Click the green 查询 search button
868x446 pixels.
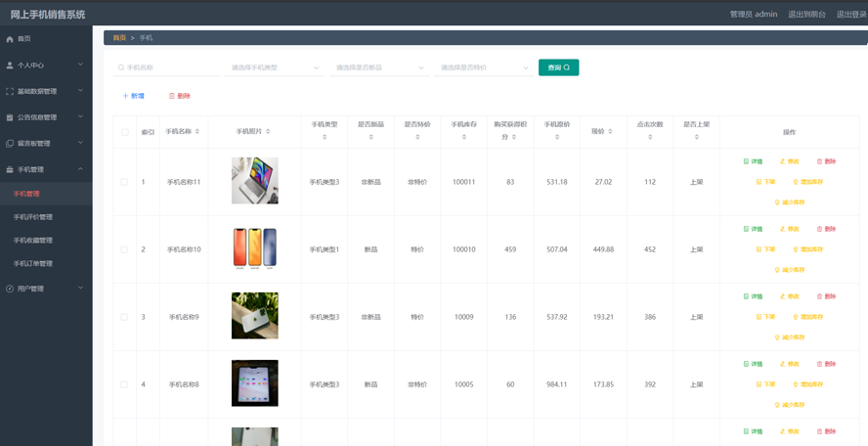[x=558, y=67]
